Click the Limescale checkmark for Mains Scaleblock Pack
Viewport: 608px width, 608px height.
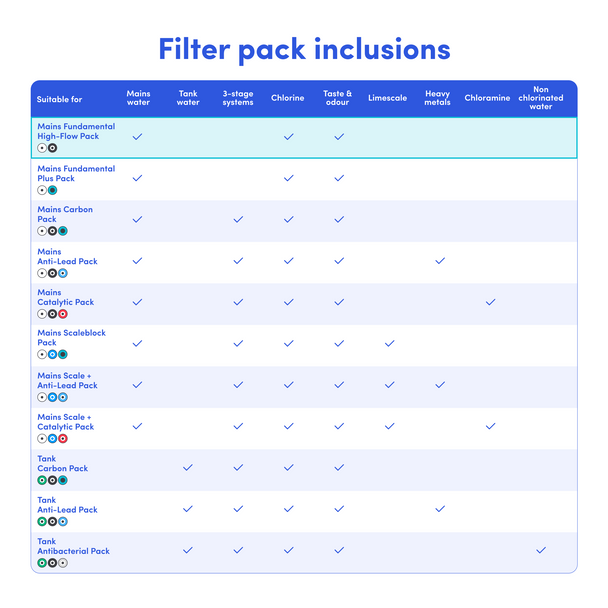tap(389, 344)
